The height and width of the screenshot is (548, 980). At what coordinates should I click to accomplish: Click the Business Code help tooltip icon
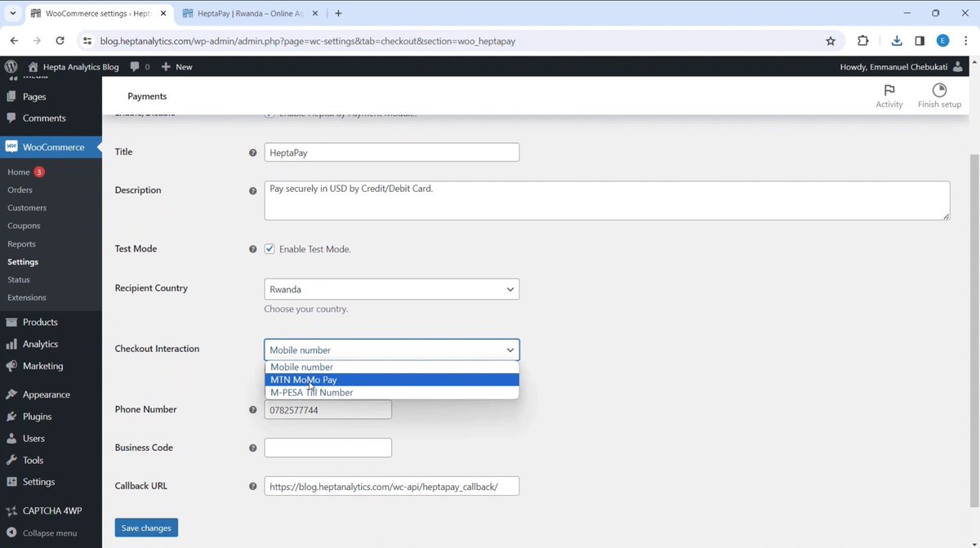252,448
